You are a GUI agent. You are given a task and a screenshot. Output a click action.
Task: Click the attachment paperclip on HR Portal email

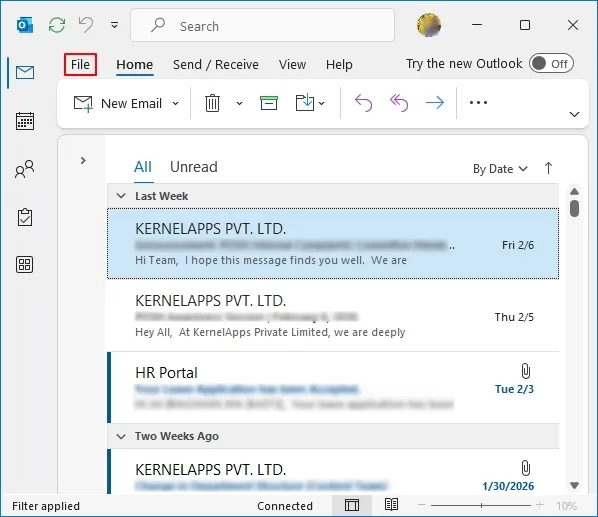[526, 371]
